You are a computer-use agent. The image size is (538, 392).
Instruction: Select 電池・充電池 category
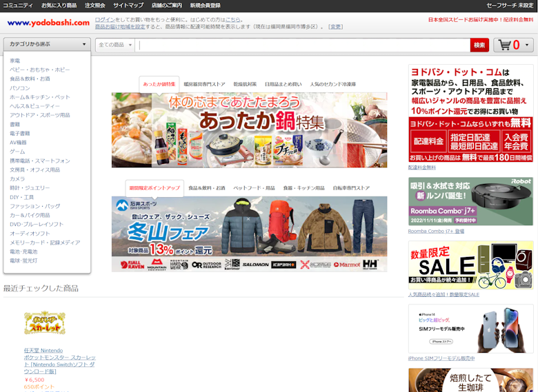pyautogui.click(x=23, y=251)
